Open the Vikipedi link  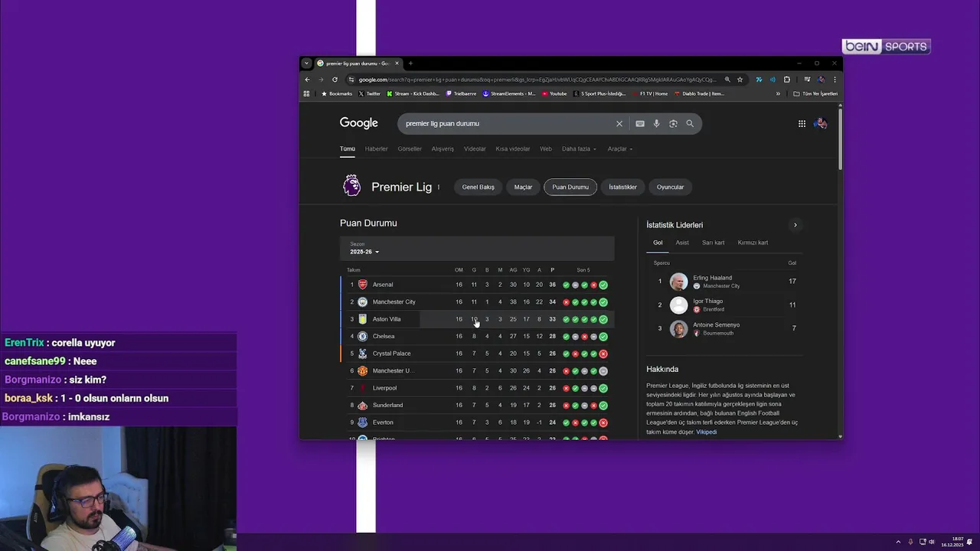coord(707,432)
